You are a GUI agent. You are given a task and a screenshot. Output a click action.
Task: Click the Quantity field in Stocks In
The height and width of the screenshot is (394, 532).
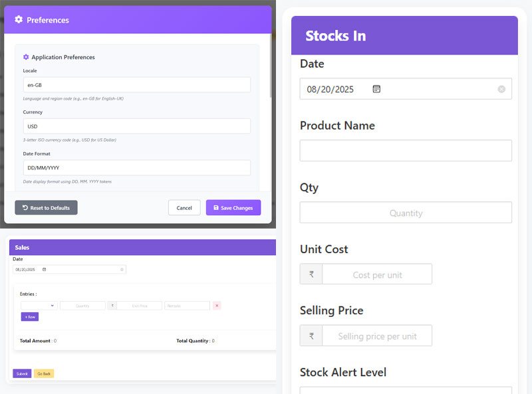tap(406, 213)
